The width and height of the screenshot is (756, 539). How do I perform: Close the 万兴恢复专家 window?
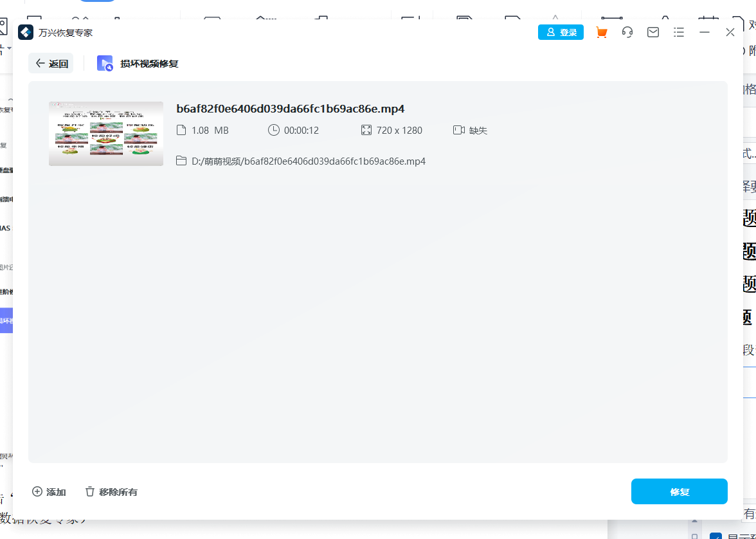click(730, 32)
